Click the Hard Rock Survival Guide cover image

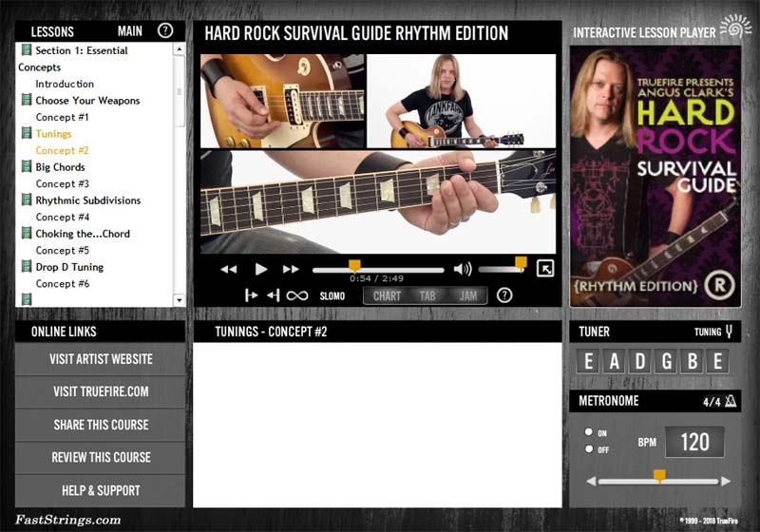tap(655, 177)
